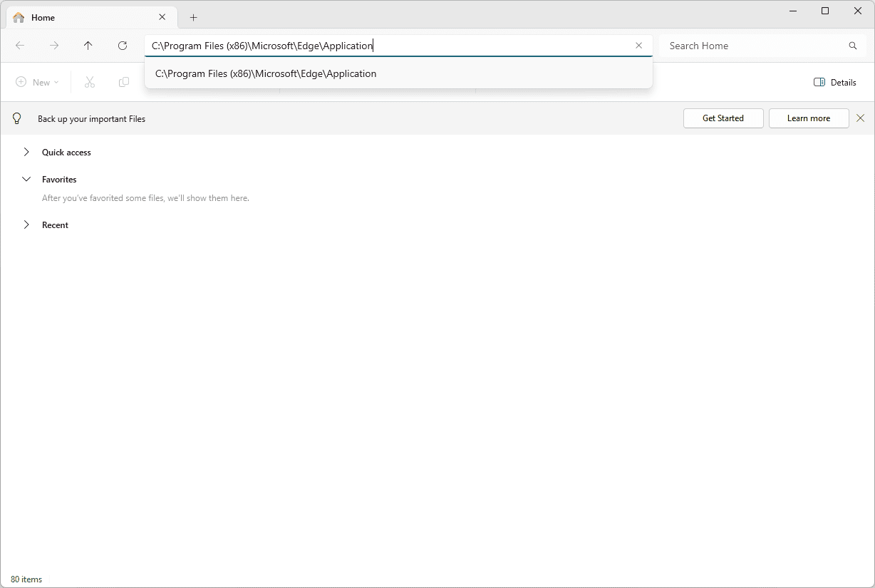Screen dimensions: 875x588
Task: Go back using the back arrow
Action: [x=20, y=46]
